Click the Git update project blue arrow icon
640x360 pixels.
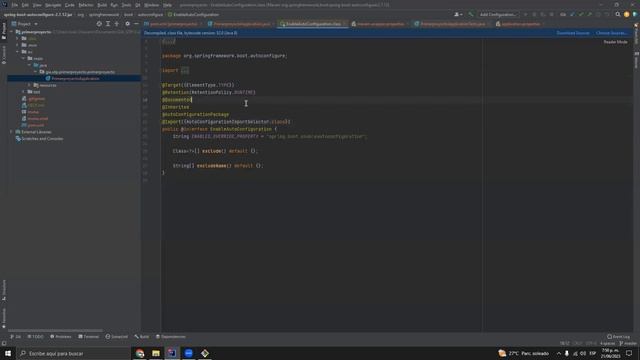click(572, 15)
